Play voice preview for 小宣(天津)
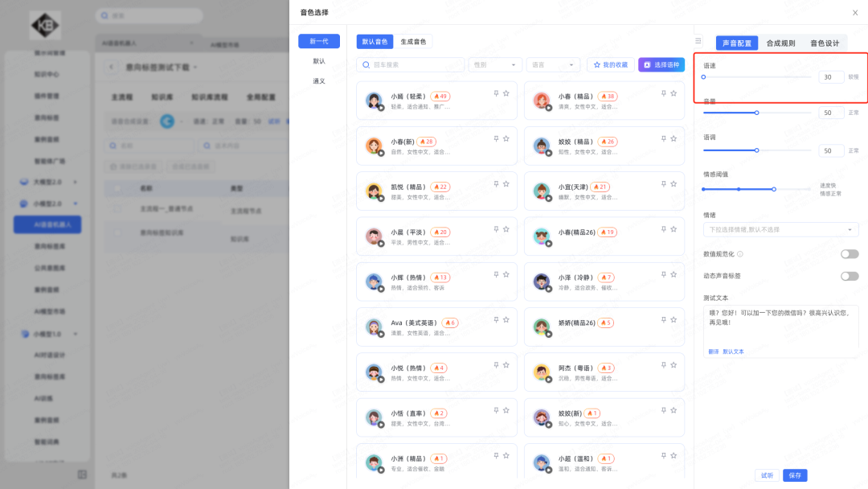Image resolution: width=868 pixels, height=489 pixels. click(x=549, y=198)
